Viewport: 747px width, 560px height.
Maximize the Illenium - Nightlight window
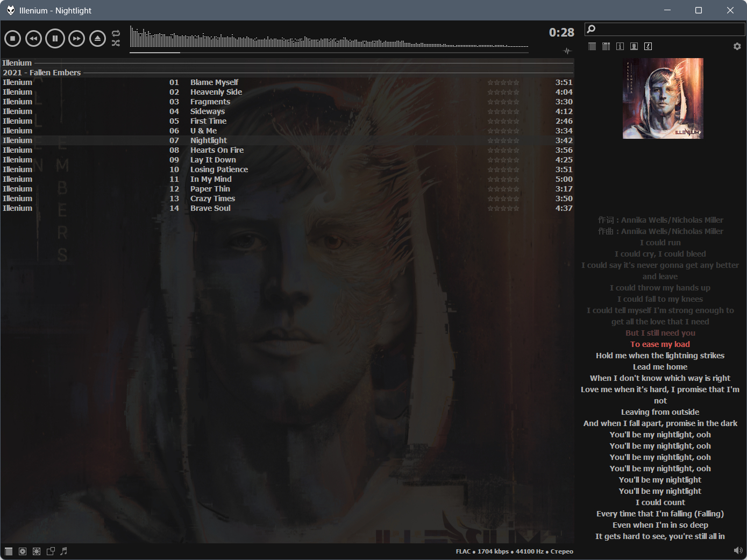pos(699,10)
